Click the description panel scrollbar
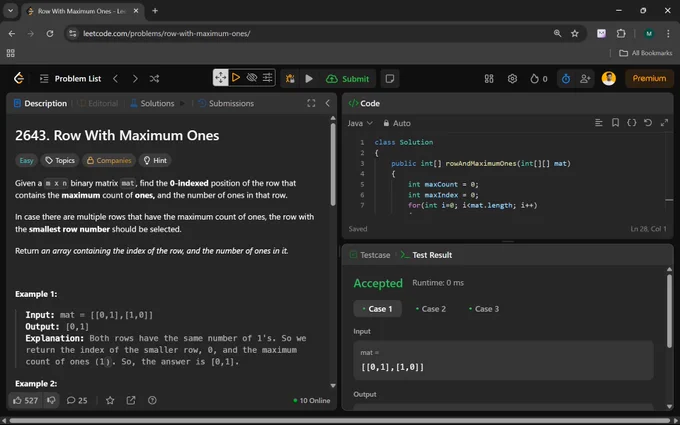680x425 pixels. 333,165
